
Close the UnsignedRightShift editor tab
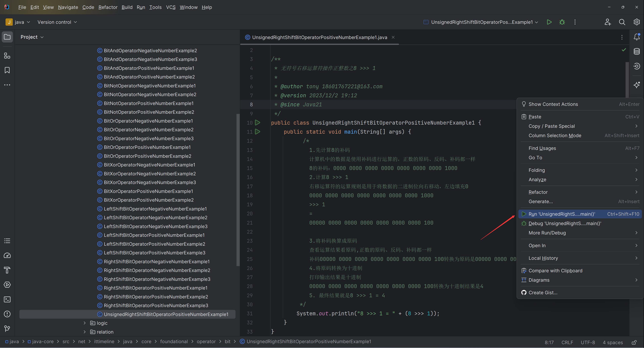(x=393, y=37)
